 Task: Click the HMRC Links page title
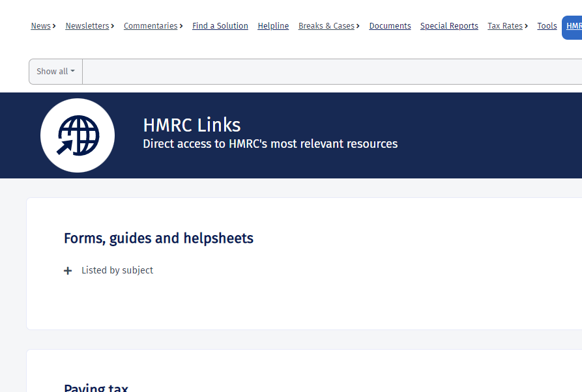coord(192,124)
